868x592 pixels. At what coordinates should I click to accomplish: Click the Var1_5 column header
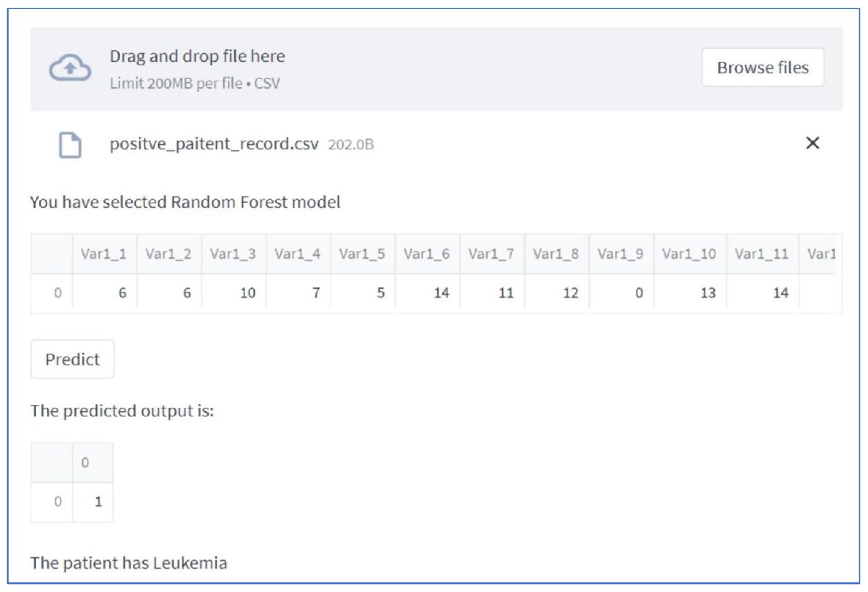pos(362,254)
